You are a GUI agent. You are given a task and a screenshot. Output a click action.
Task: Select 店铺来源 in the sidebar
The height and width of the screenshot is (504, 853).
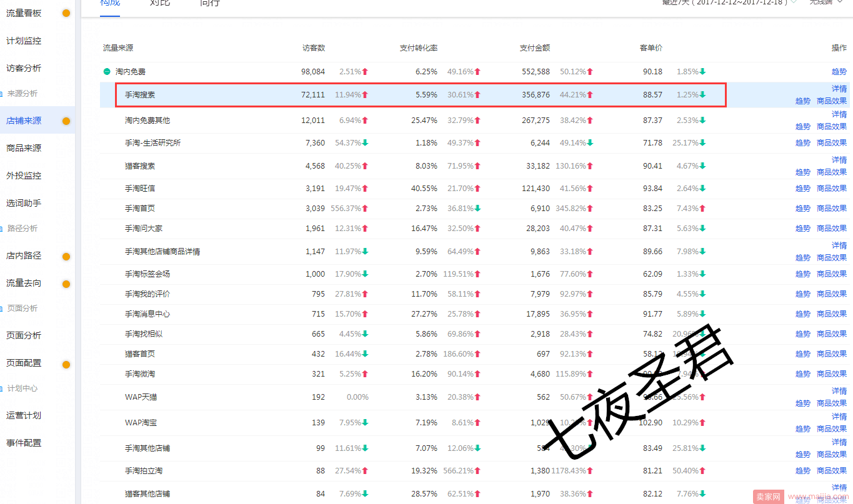tap(24, 121)
